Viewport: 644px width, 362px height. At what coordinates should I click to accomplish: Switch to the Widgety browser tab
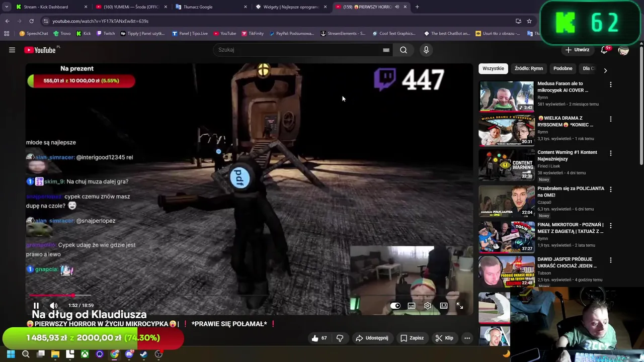point(292,7)
